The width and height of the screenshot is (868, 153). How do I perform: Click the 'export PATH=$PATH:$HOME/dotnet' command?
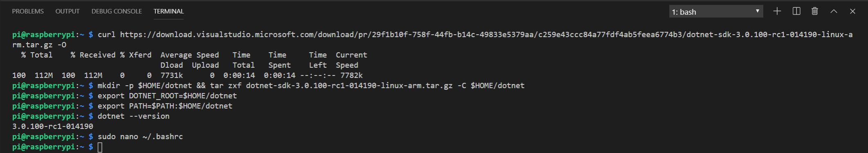(x=165, y=106)
